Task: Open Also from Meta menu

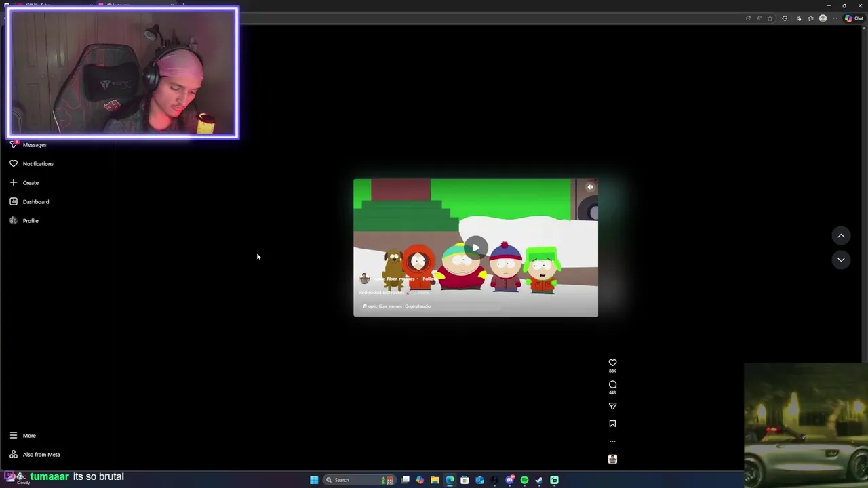Action: pos(41,455)
